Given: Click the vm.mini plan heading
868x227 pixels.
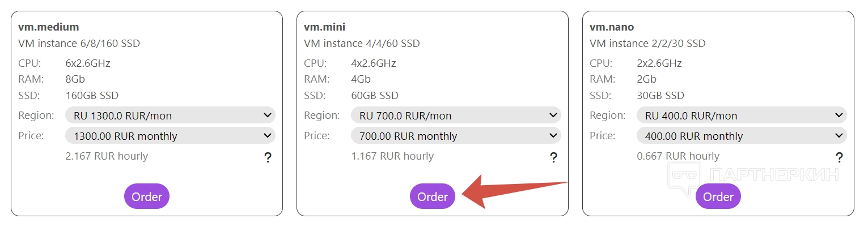Looking at the screenshot, I should [325, 27].
